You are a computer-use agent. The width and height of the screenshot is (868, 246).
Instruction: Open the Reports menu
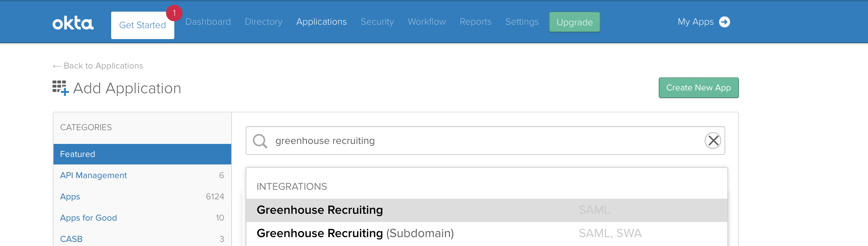pos(476,22)
